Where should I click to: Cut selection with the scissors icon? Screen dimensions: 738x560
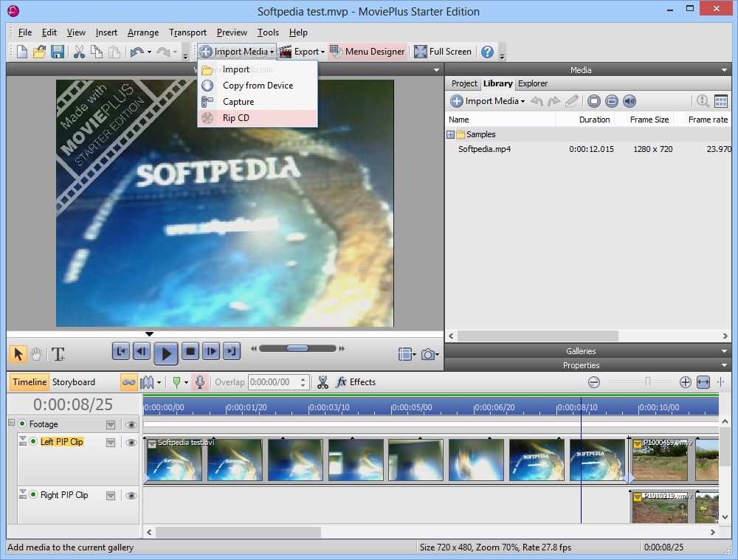[79, 52]
